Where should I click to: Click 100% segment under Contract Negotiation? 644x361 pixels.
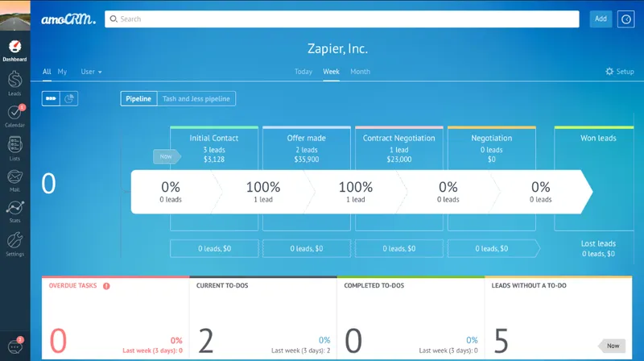[x=356, y=192]
